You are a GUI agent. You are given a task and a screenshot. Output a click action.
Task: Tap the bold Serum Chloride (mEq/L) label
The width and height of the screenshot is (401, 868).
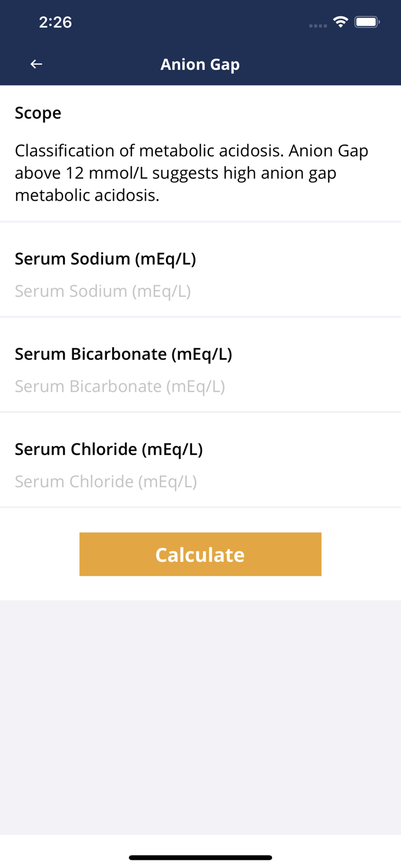(109, 449)
